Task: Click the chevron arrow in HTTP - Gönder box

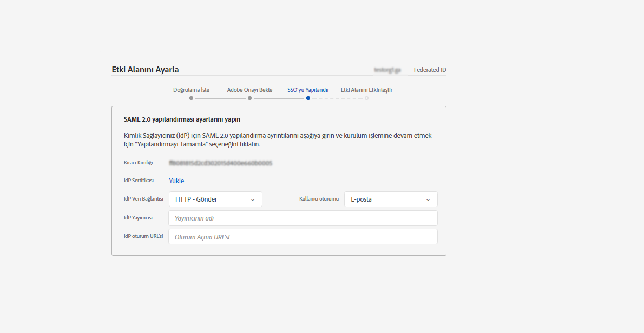Action: 252,199
